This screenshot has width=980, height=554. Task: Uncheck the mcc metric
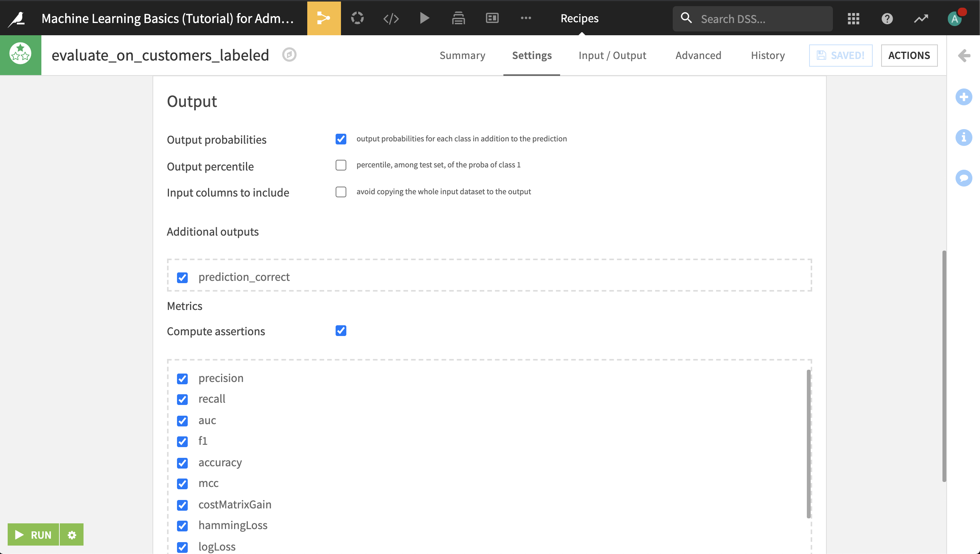182,484
